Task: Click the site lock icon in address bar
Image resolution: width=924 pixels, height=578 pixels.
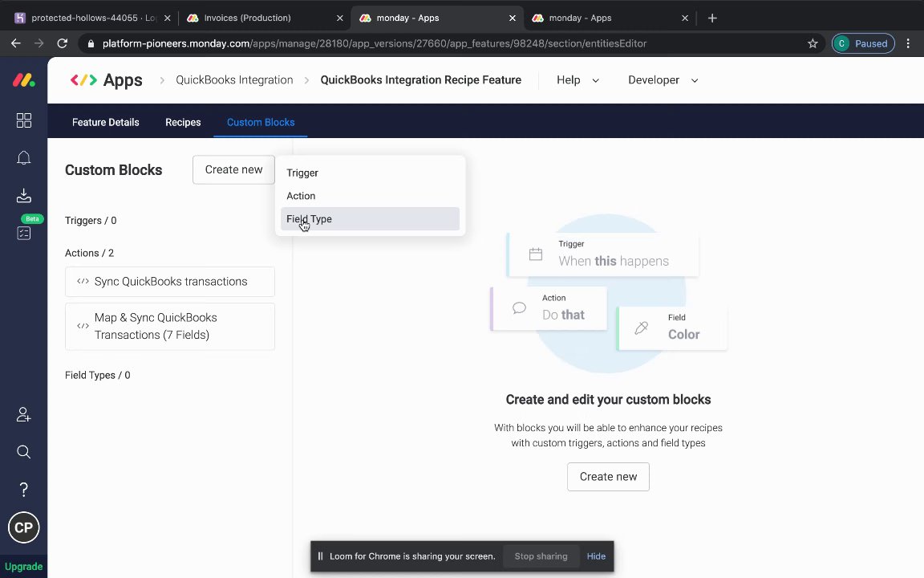Action: [90, 43]
